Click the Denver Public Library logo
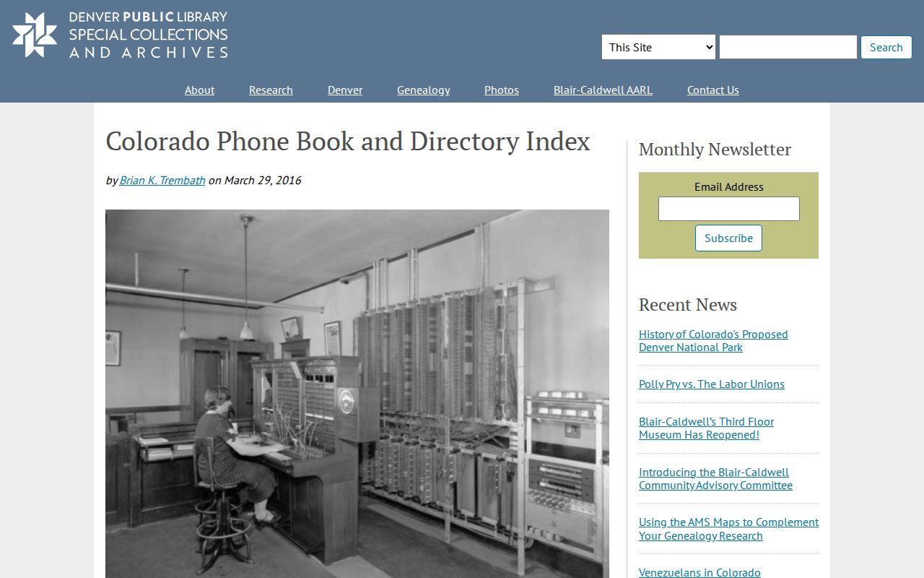Viewport: 924px width, 578px height. [120, 35]
